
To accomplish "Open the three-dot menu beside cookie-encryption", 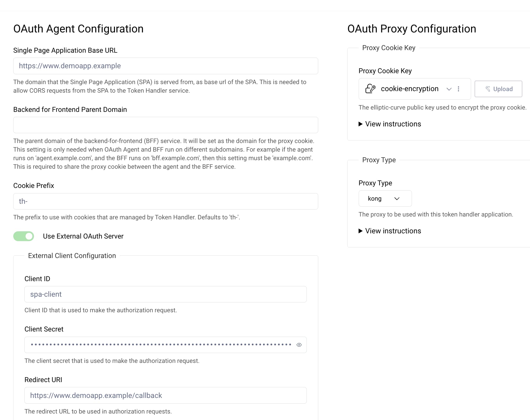I will click(459, 89).
